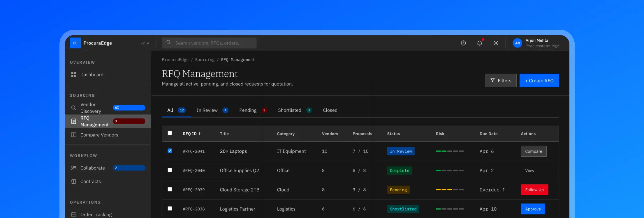Image resolution: width=644 pixels, height=218 pixels.
Task: Click the AM user avatar
Action: pos(517,43)
